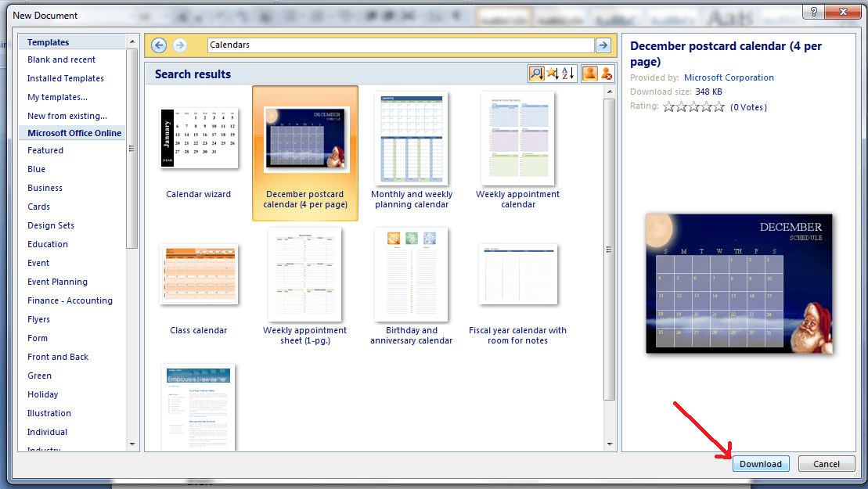Sort search results by relevance
The height and width of the screenshot is (489, 868).
click(537, 73)
